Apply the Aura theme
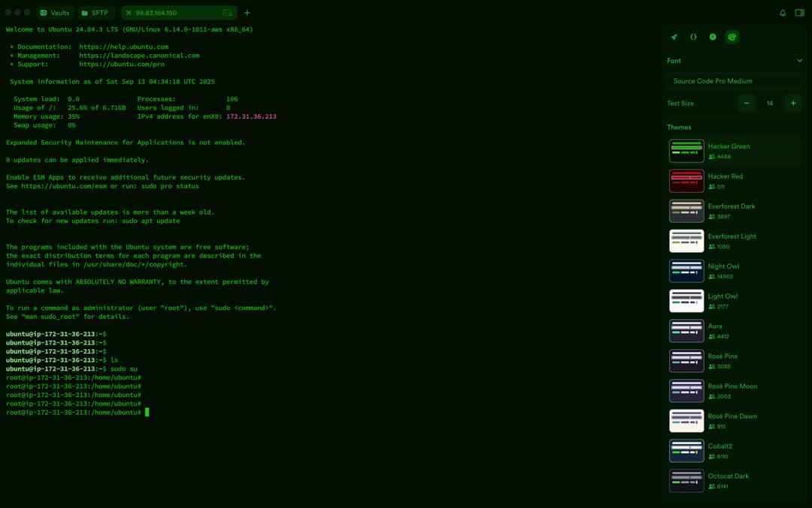This screenshot has height=508, width=812. [x=734, y=331]
